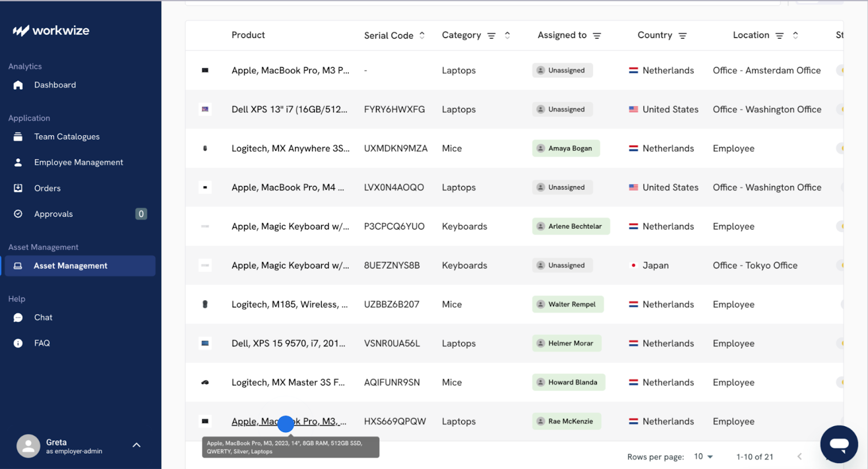
Task: Go to the Orders section
Action: coord(47,188)
